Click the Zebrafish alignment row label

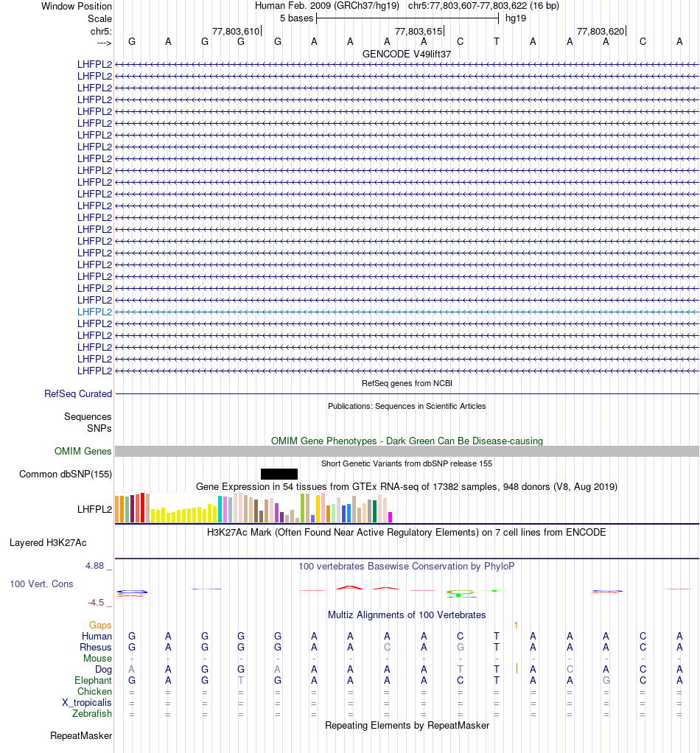tap(91, 714)
